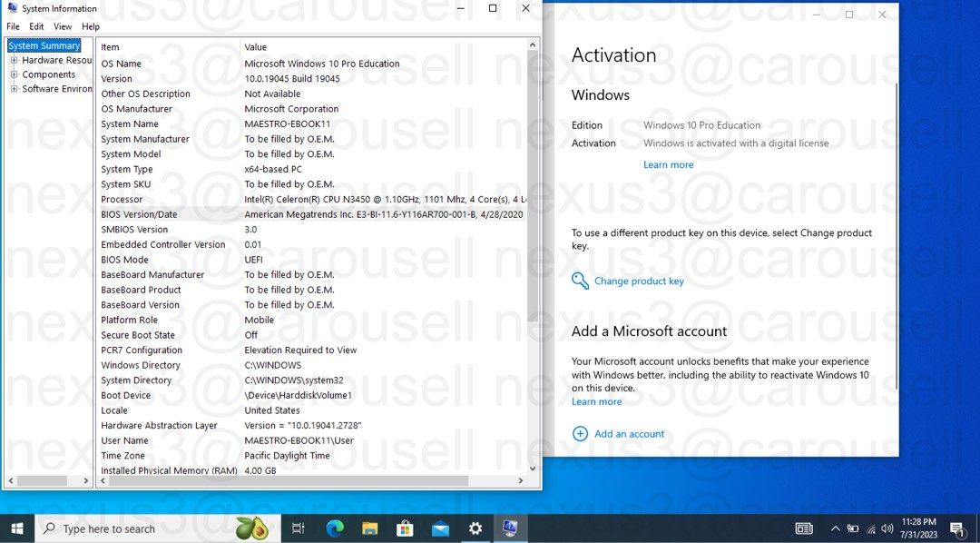Screen dimensions: 980x543
Task: Click the Add an account plus icon
Action: [x=580, y=434]
